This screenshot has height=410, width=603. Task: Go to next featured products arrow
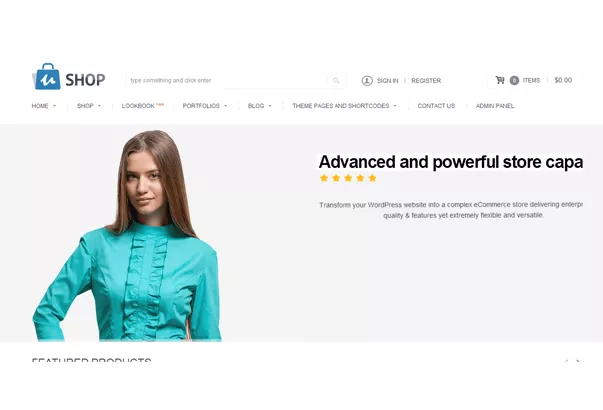point(578,361)
